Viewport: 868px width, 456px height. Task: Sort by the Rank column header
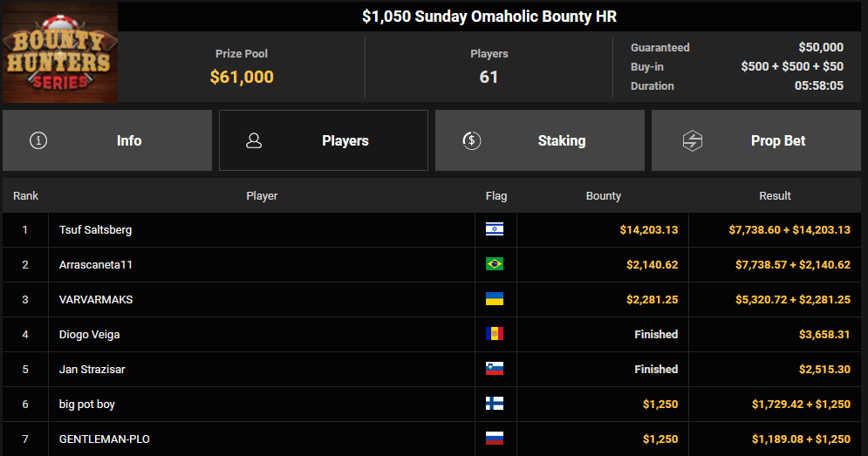click(x=26, y=196)
